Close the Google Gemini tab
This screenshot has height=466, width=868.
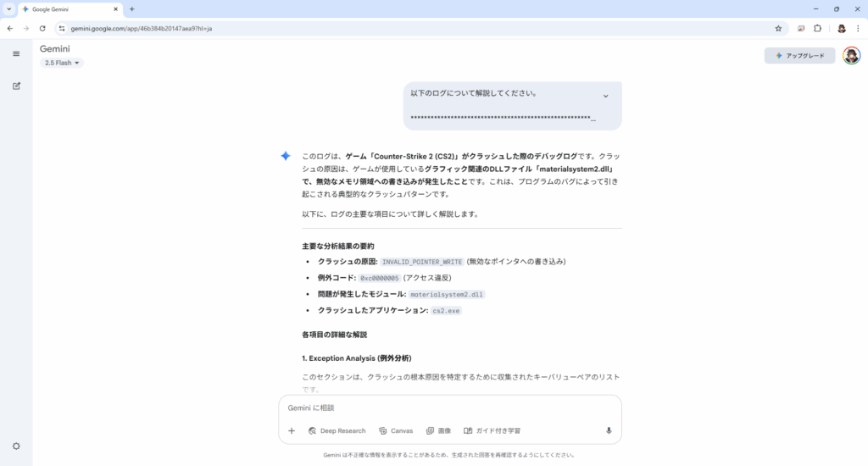coord(115,8)
